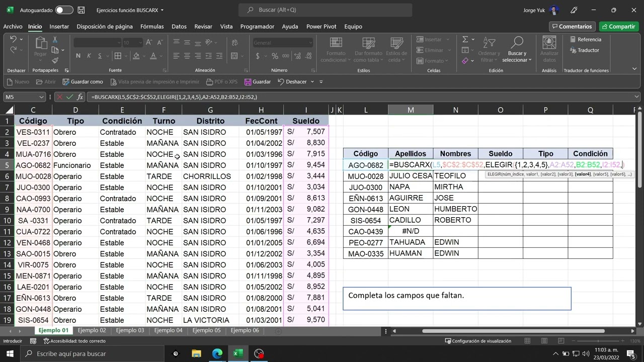Click the Ejemplo 06 sheet tab
Image resolution: width=644 pixels, height=362 pixels.
pos(245,330)
